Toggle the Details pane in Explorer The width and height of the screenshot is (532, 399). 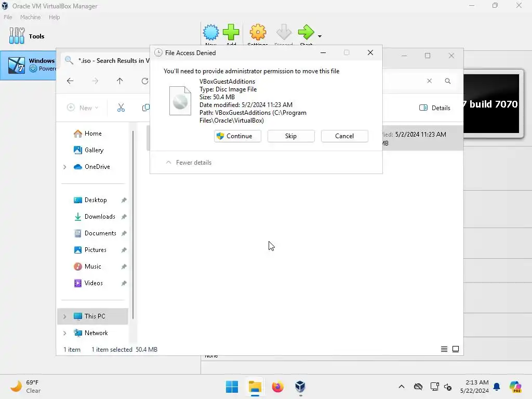pos(435,108)
